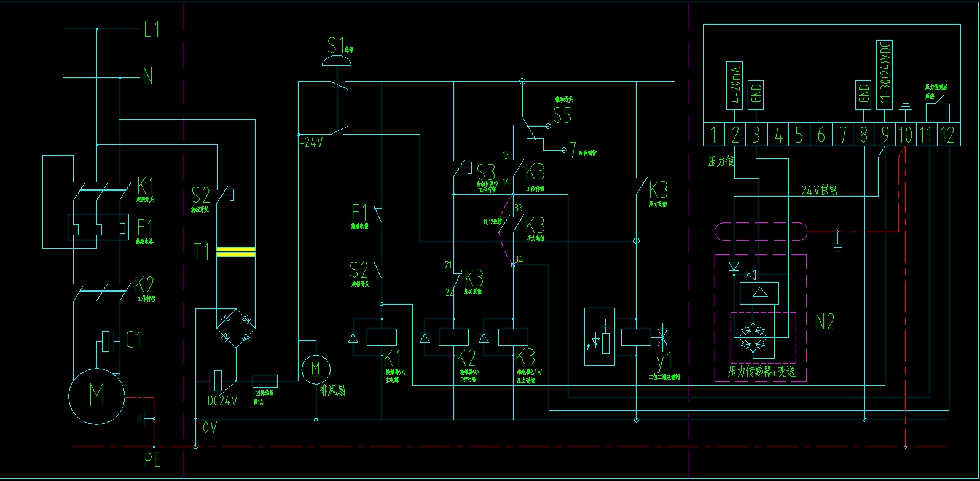Image resolution: width=980 pixels, height=481 pixels.
Task: Click the K2 relay coil rectangle
Action: (453, 337)
